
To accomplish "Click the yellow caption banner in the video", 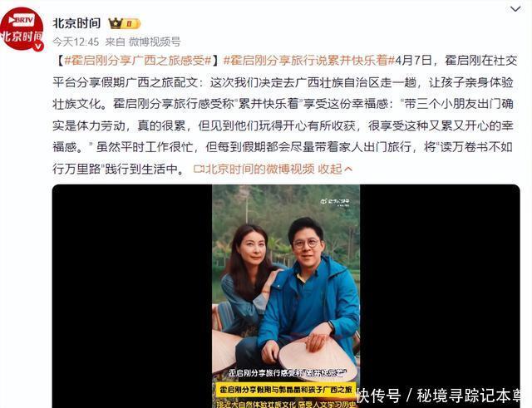I will click(x=286, y=390).
